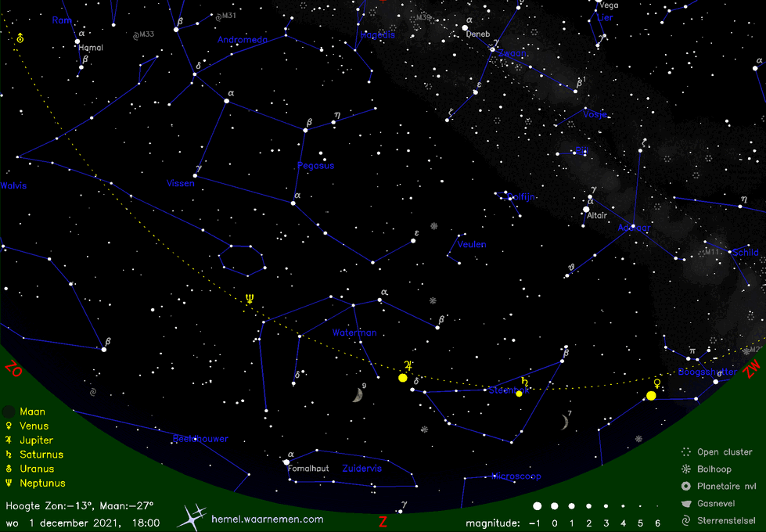Select the Uranus symbol in the sky
This screenshot has height=532, width=766.
point(20,38)
